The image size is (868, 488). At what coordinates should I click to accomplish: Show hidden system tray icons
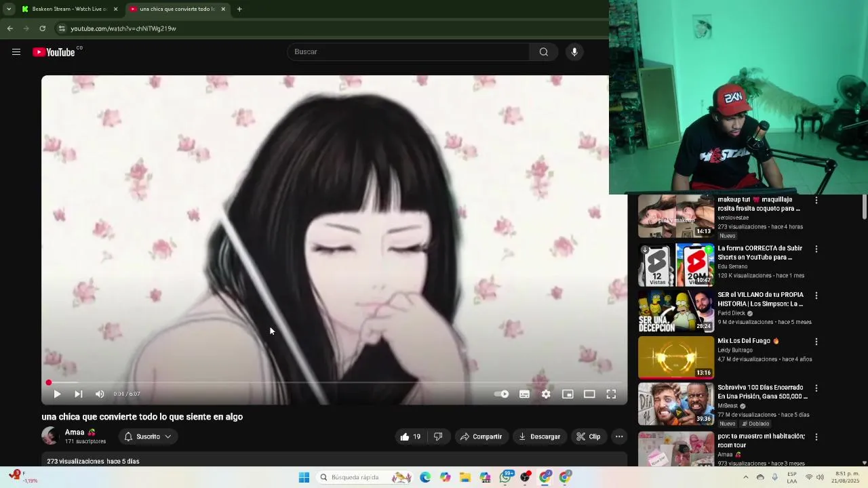coord(745,477)
